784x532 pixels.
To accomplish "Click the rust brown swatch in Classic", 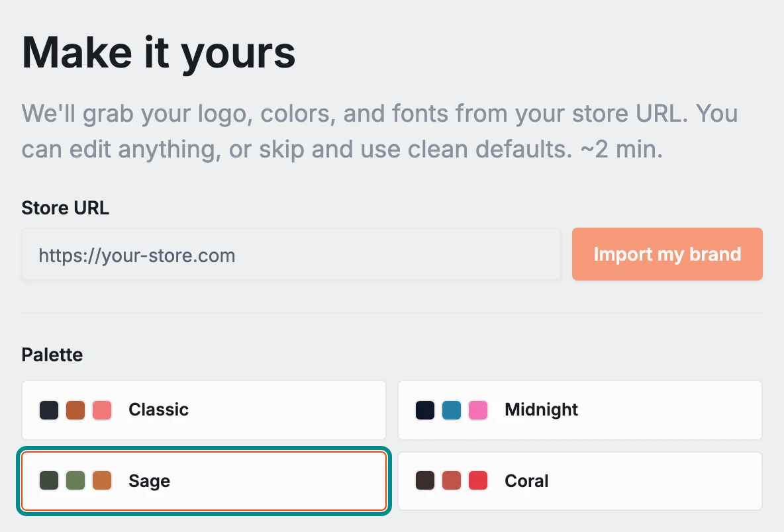I will [x=75, y=410].
